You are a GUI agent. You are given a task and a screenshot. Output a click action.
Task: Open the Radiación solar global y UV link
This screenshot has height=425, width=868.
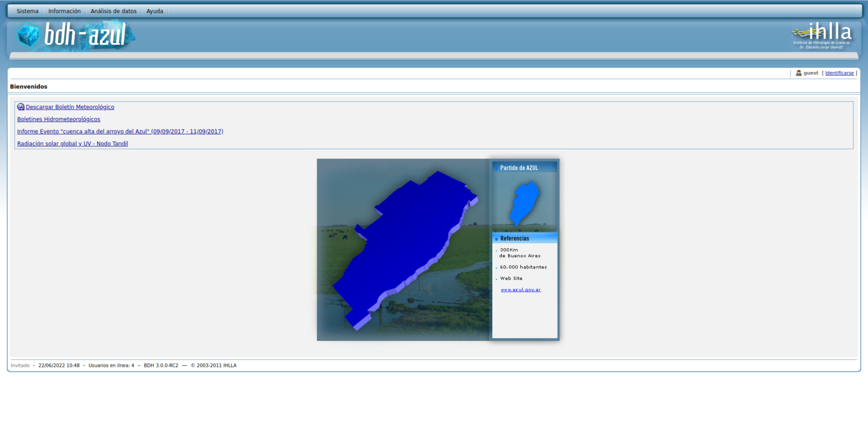(x=72, y=143)
